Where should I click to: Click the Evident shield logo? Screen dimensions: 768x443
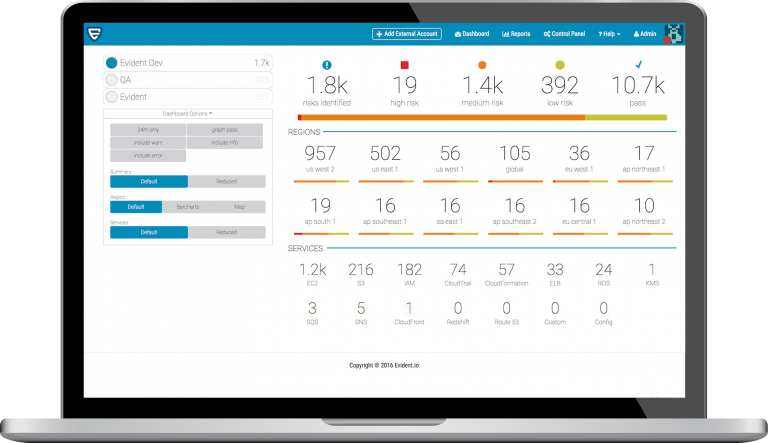tap(95, 34)
